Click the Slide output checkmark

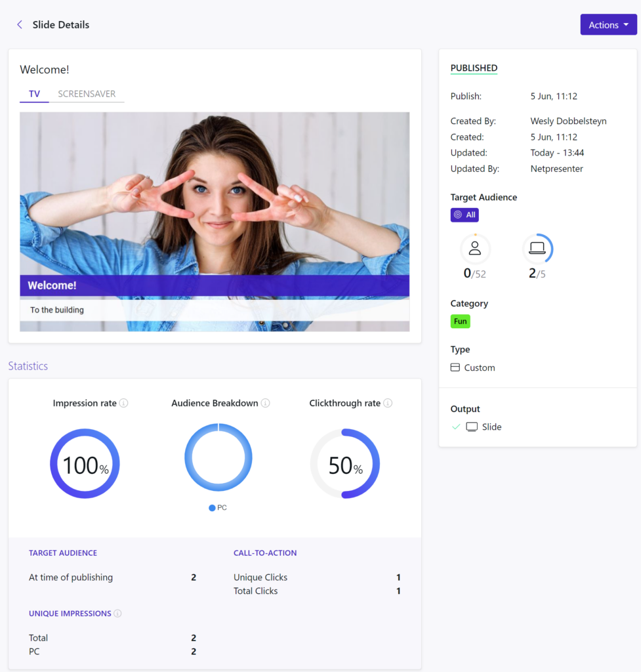tap(456, 427)
